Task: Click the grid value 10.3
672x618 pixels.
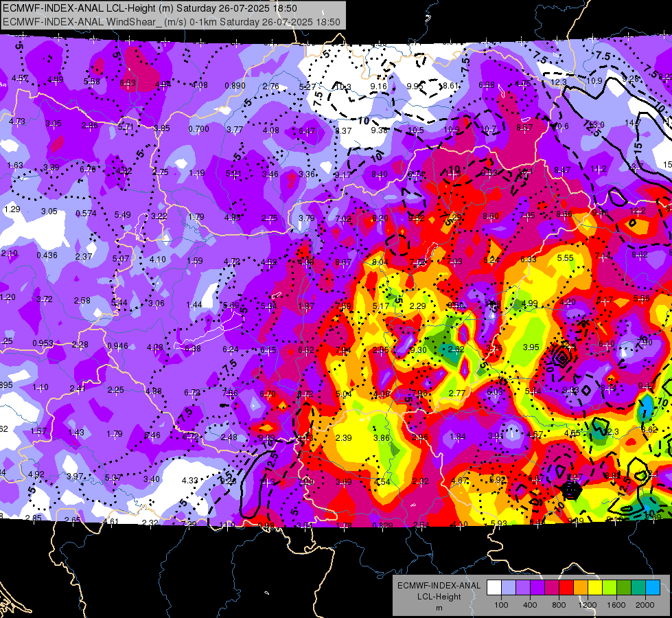Action: pos(343,87)
